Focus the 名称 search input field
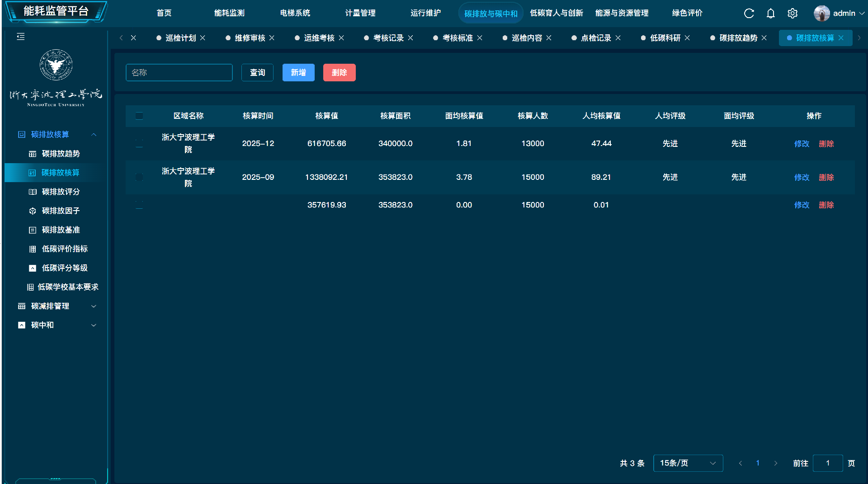Image resolution: width=868 pixels, height=484 pixels. [x=179, y=72]
